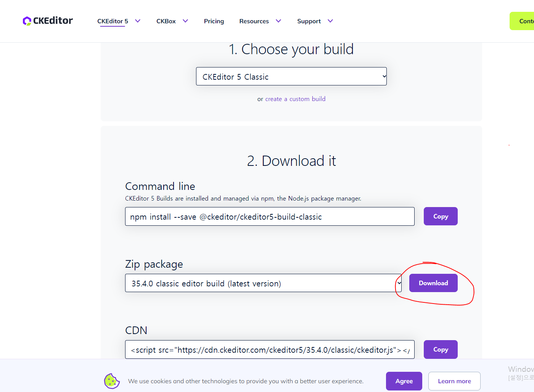
Task: Click the green Contact button in header
Action: pyautogui.click(x=522, y=21)
